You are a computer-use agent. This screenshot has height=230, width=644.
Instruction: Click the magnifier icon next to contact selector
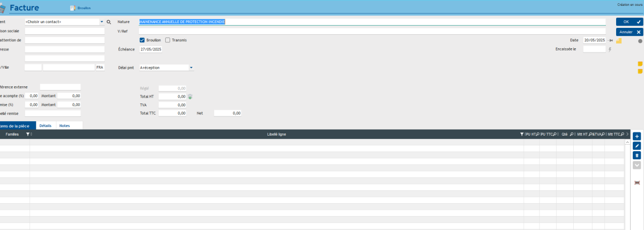pos(108,22)
